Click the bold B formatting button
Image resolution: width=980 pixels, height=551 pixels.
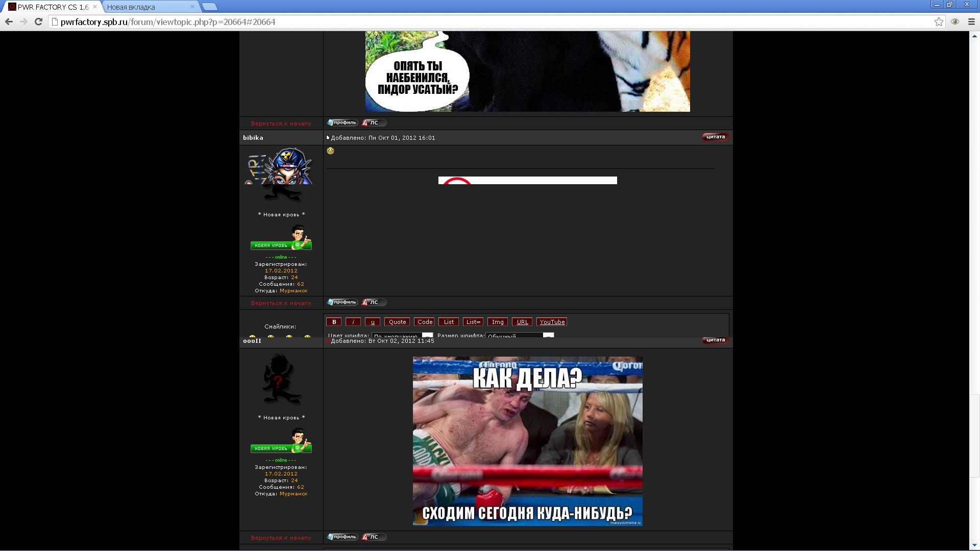pos(334,322)
